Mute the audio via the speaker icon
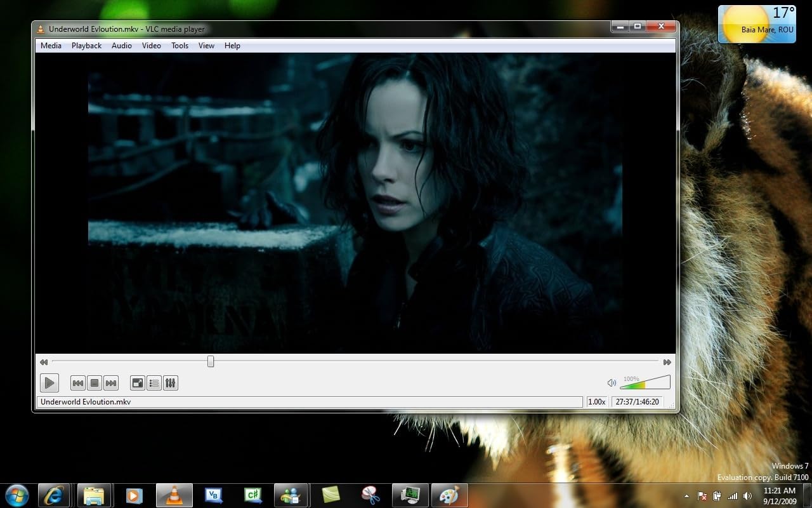The image size is (812, 508). click(x=611, y=382)
